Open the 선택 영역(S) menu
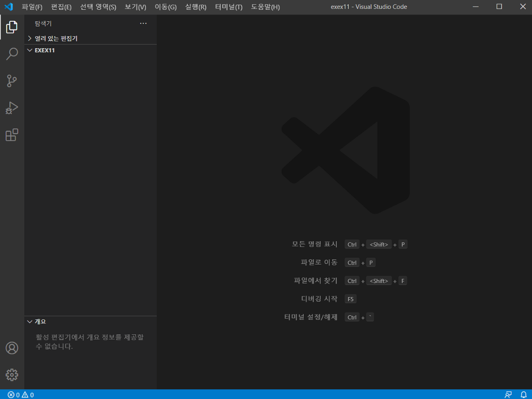The width and height of the screenshot is (532, 399). [98, 7]
